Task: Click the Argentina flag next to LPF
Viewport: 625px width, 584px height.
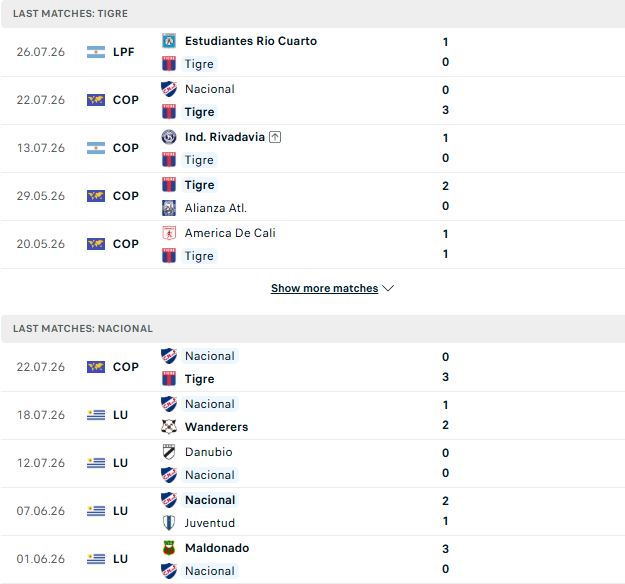Action: [96, 52]
